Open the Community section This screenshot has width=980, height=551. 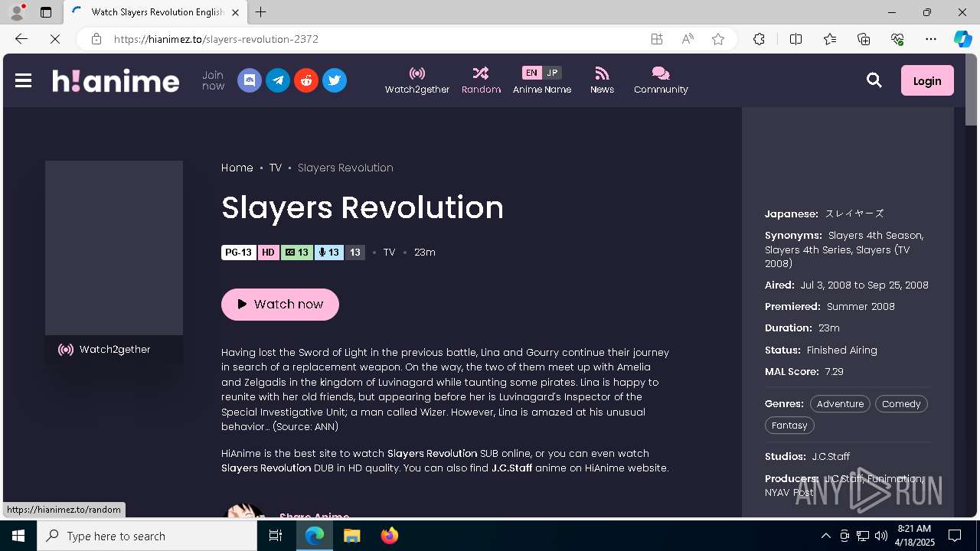[x=661, y=80]
